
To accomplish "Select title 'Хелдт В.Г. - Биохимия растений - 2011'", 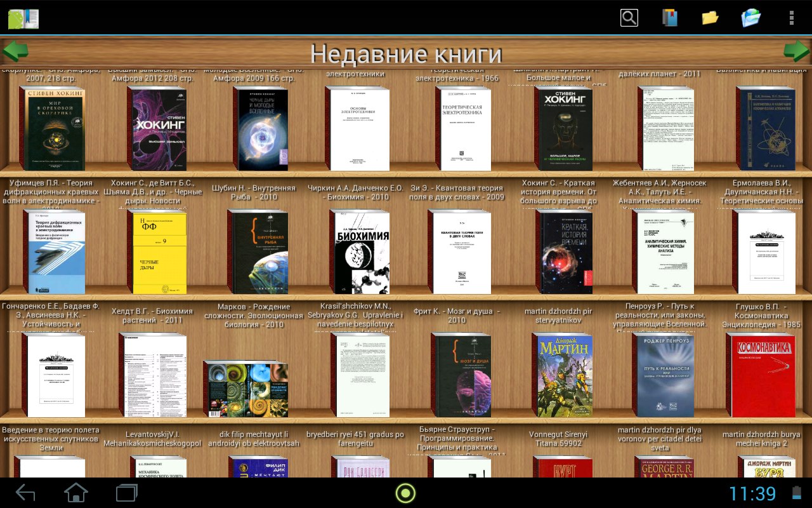I will pyautogui.click(x=152, y=316).
